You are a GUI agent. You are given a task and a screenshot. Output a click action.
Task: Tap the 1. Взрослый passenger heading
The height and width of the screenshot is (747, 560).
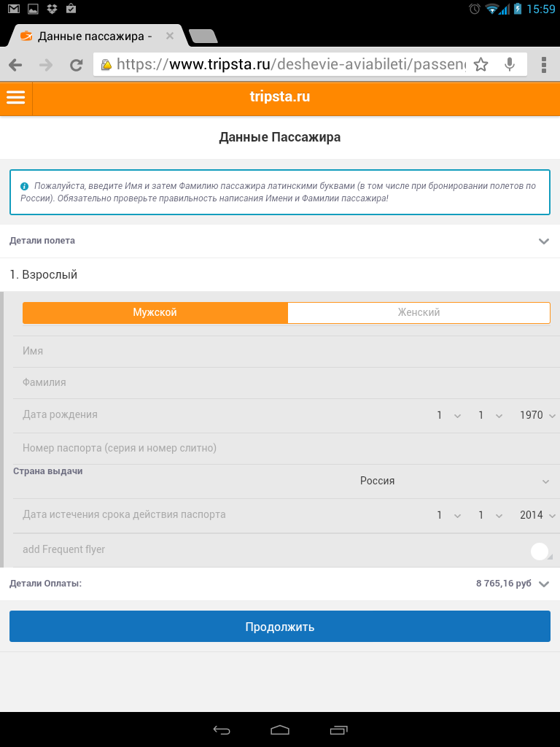pyautogui.click(x=43, y=275)
